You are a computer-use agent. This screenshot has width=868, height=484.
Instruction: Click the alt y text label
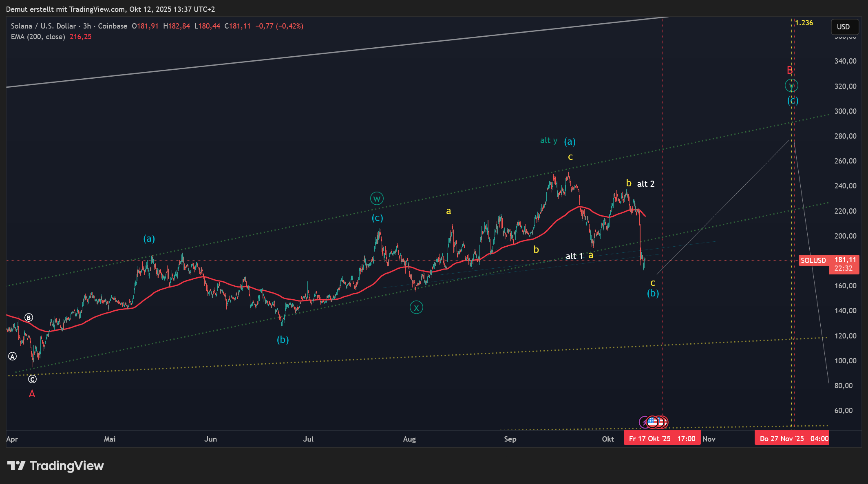point(548,140)
